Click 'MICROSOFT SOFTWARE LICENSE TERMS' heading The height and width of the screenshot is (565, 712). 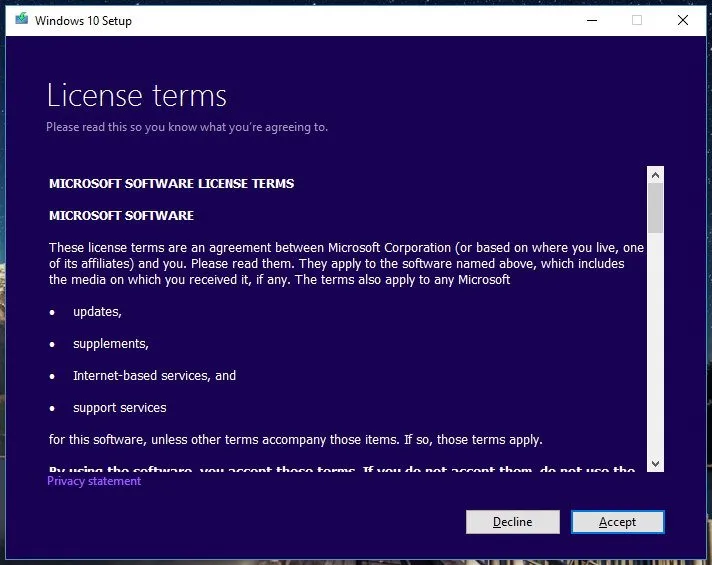(x=172, y=183)
